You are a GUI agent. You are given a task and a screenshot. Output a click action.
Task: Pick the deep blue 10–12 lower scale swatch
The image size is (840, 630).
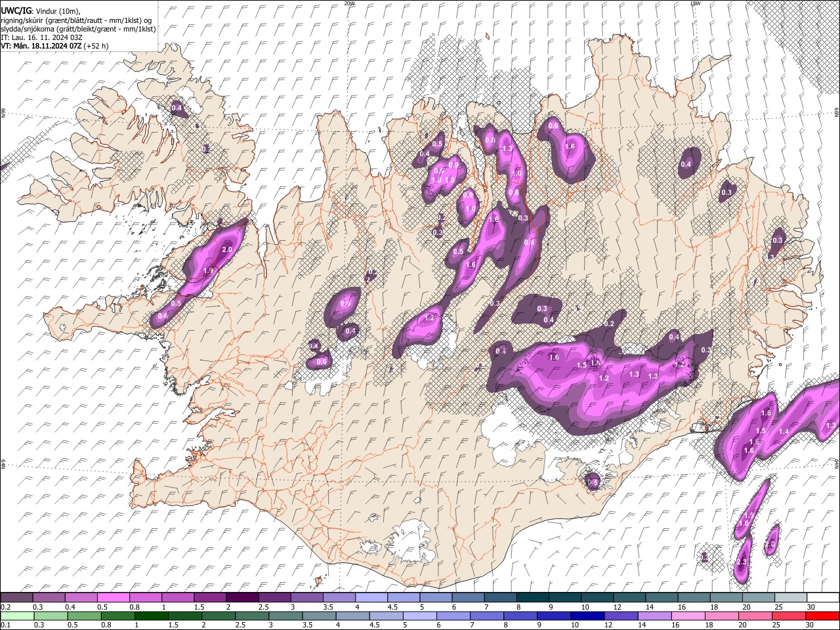coord(587,616)
